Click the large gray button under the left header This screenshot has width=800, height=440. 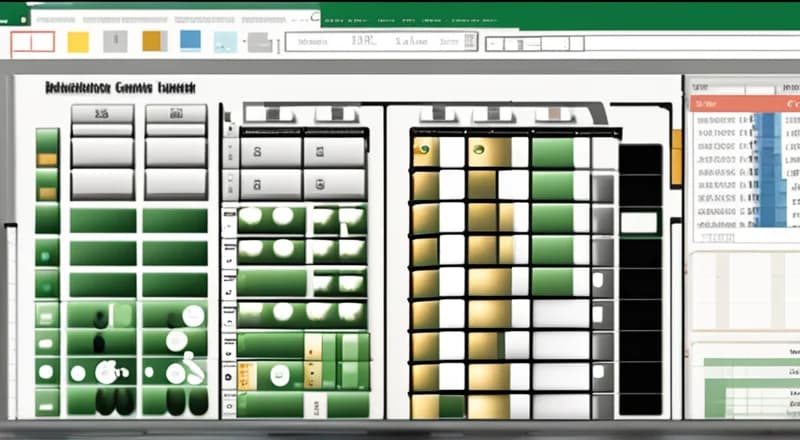[101, 152]
